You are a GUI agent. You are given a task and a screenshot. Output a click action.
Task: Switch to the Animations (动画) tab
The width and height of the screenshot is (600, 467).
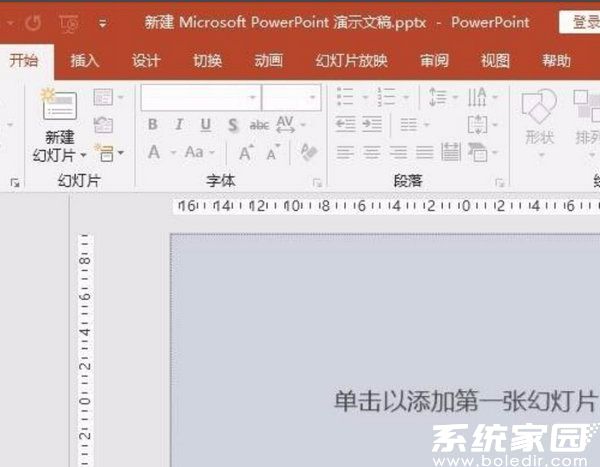click(x=268, y=61)
